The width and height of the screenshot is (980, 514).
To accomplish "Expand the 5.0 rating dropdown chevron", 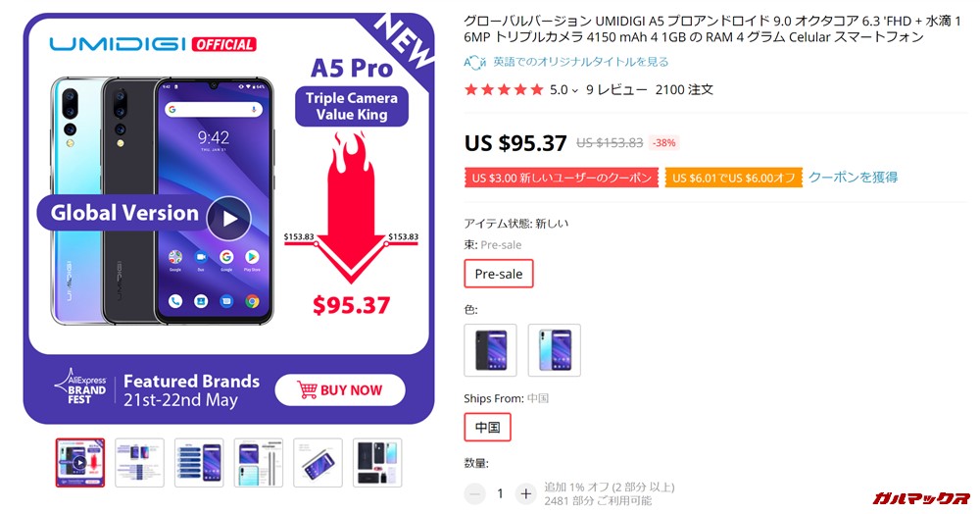I will pyautogui.click(x=575, y=90).
